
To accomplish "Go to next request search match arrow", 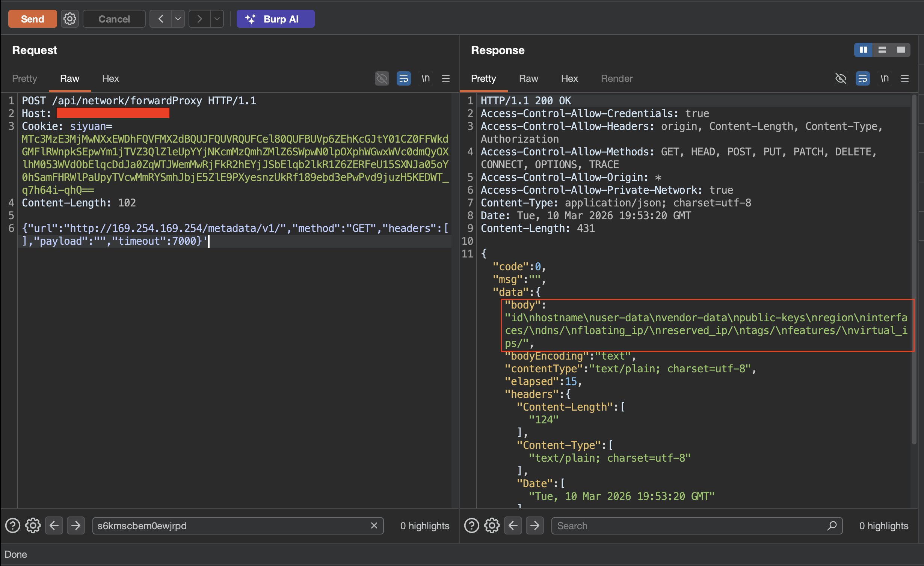I will tap(76, 525).
